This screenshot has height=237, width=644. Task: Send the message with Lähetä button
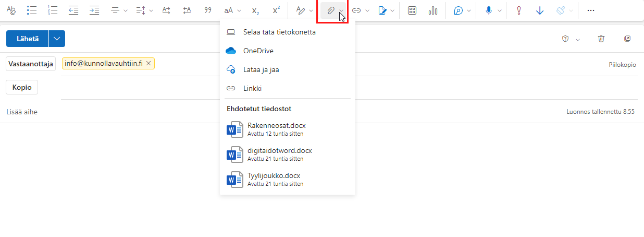28,39
